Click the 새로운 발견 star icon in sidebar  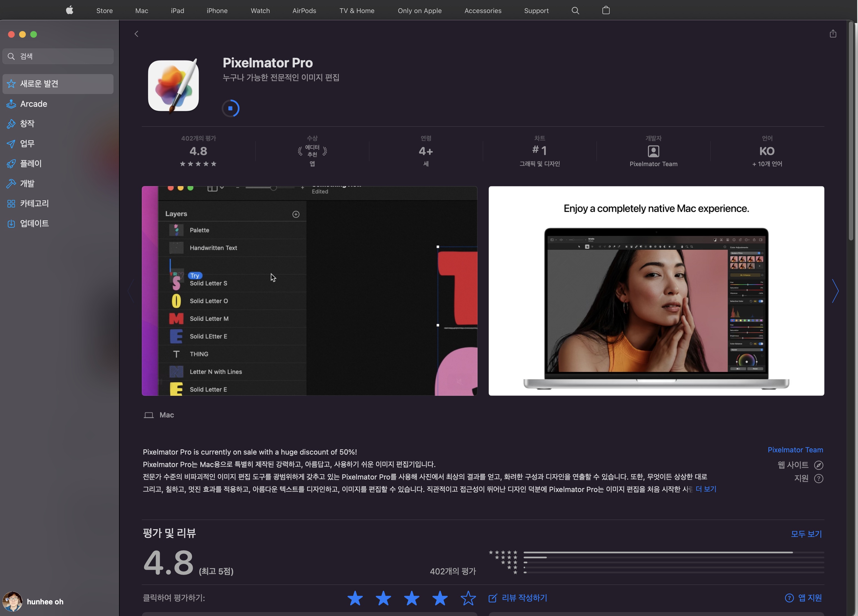coord(11,83)
